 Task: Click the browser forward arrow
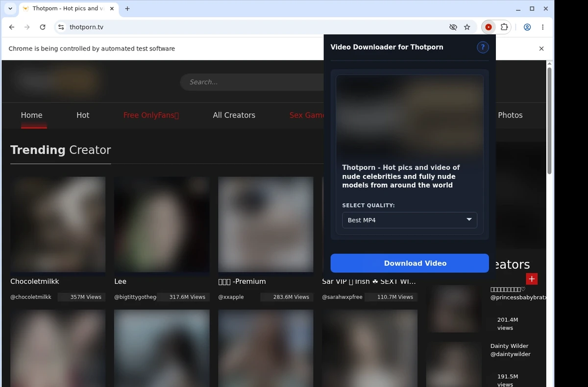(27, 27)
